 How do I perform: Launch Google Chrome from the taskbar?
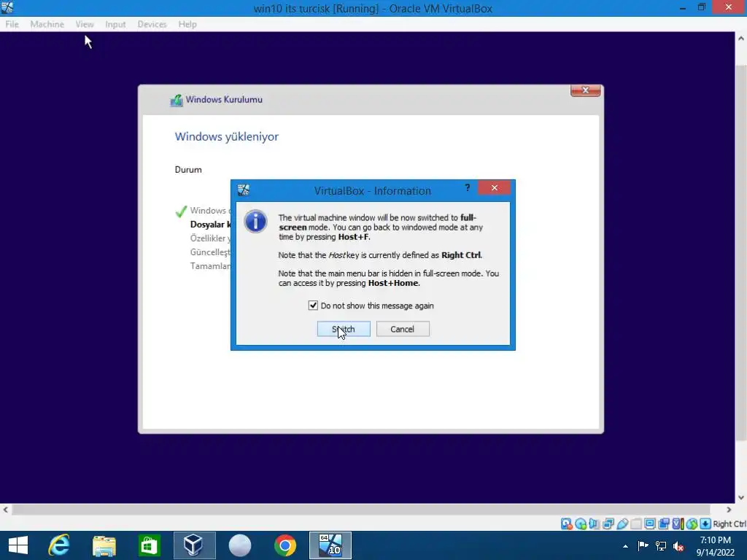tap(285, 545)
